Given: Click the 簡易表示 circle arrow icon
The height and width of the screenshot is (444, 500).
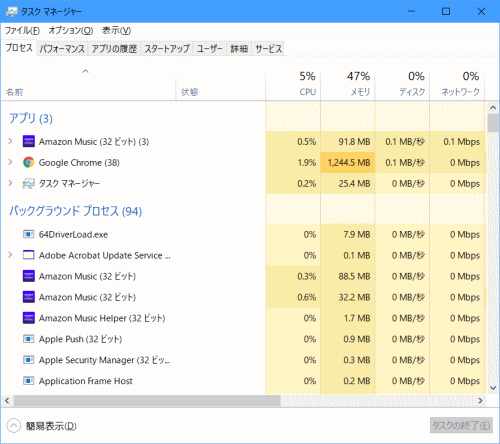Looking at the screenshot, I should pyautogui.click(x=14, y=426).
